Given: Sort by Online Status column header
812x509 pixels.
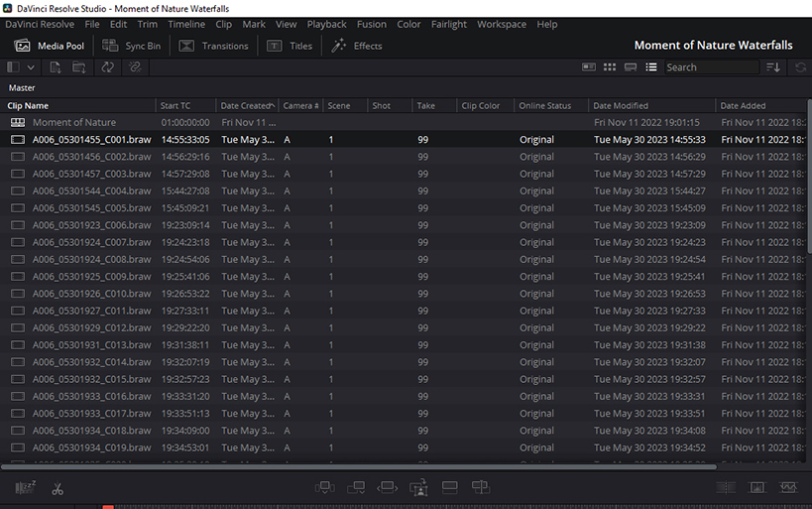Looking at the screenshot, I should click(x=551, y=106).
